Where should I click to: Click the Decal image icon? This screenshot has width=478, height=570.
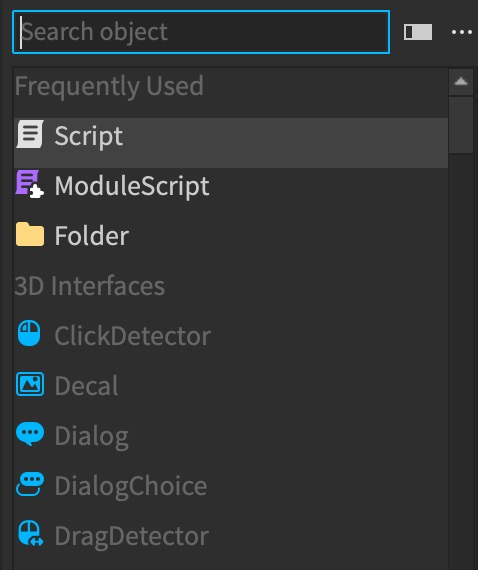click(30, 384)
